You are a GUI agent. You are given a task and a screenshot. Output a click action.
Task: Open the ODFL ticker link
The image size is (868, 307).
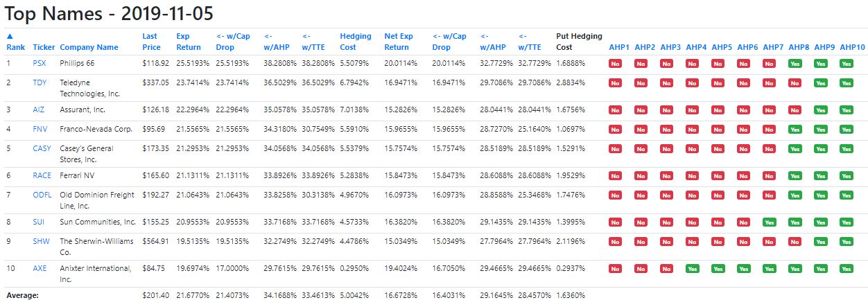[42, 195]
